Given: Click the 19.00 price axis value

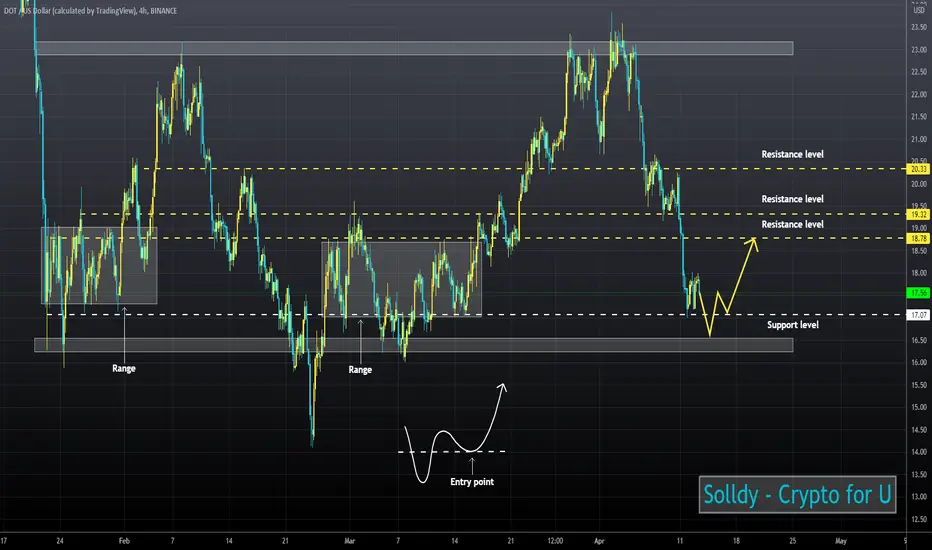Looking at the screenshot, I should [918, 228].
